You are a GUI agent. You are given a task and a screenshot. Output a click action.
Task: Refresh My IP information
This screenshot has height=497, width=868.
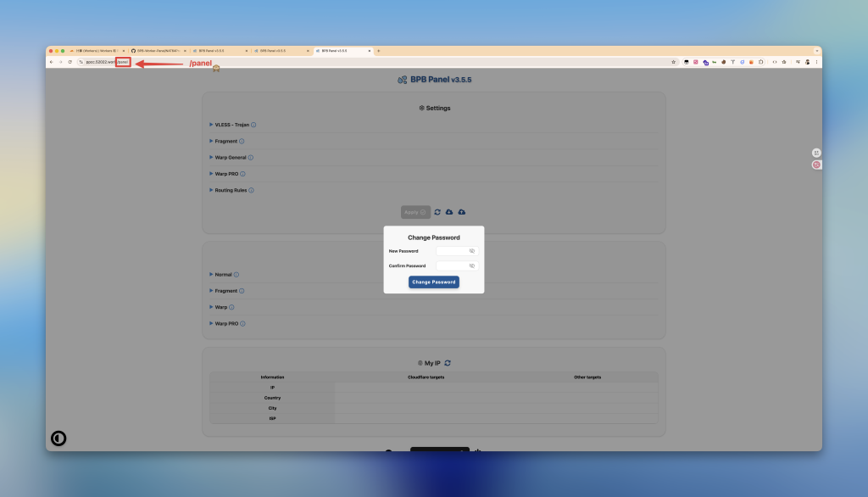point(448,363)
